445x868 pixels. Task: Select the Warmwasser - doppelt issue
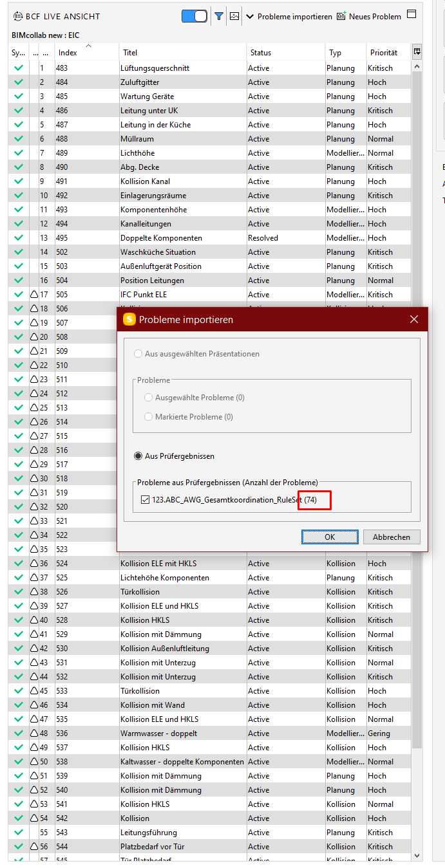[x=158, y=734]
